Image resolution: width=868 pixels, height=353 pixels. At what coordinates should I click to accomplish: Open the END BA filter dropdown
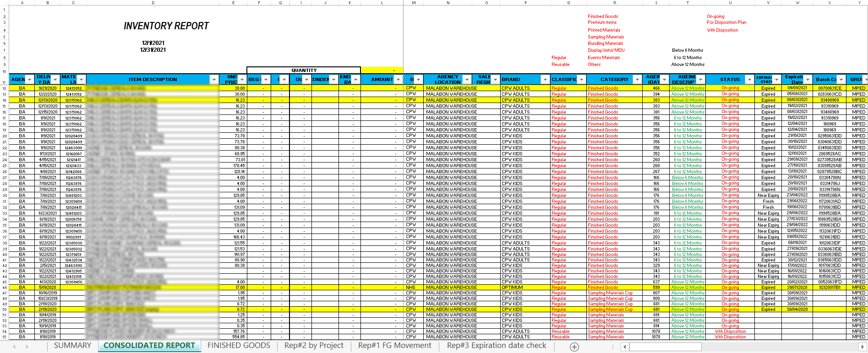[355, 80]
